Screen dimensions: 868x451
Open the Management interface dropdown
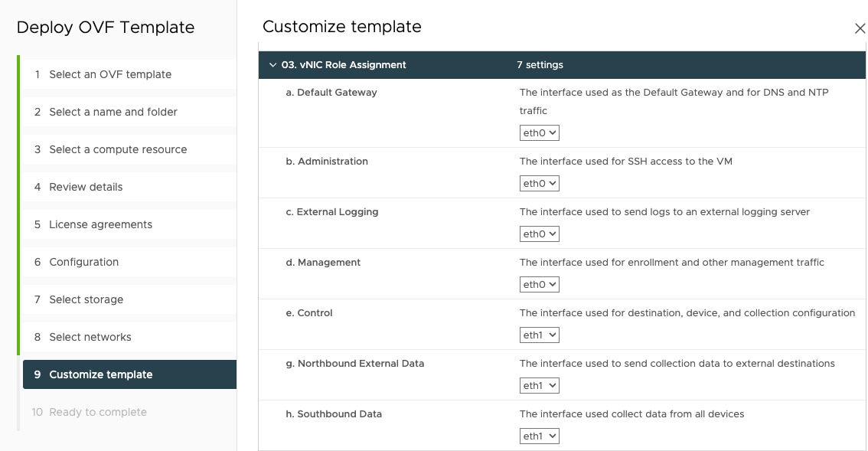pyautogui.click(x=539, y=284)
